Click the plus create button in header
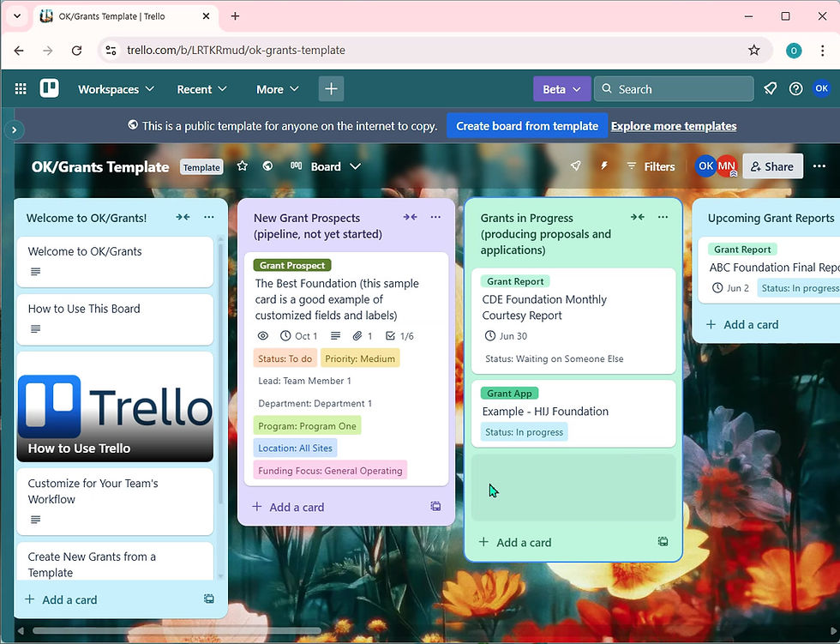The image size is (840, 644). [331, 89]
